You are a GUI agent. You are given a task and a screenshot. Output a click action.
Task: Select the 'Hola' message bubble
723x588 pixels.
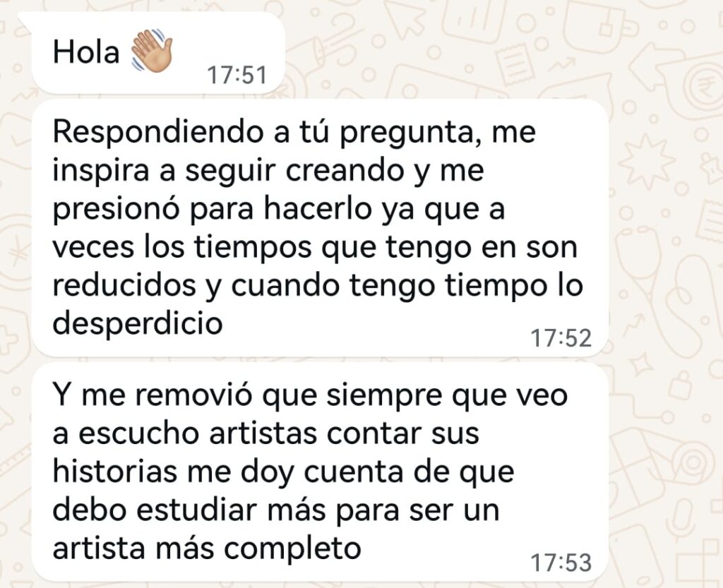point(158,53)
